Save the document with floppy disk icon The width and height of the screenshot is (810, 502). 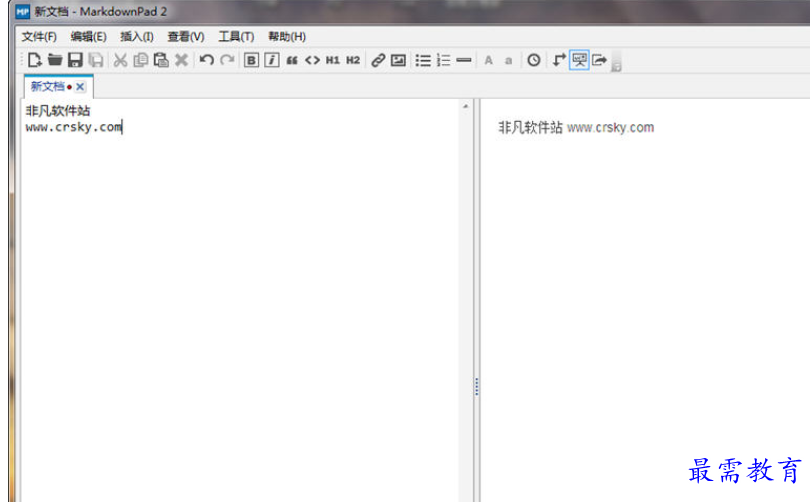coord(75,60)
